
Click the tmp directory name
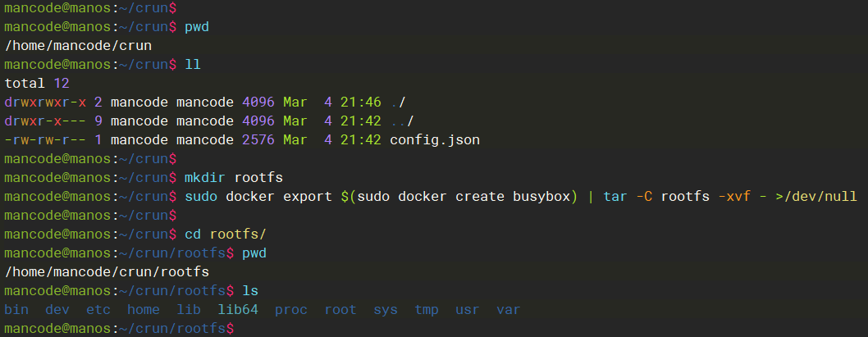(x=427, y=309)
